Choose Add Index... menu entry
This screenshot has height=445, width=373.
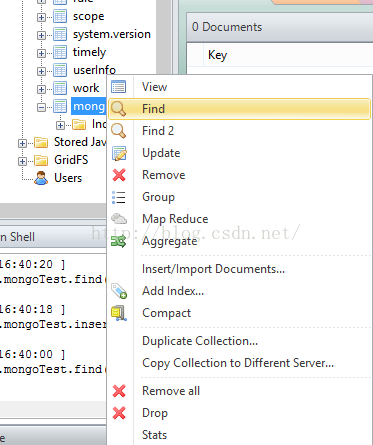[240, 291]
